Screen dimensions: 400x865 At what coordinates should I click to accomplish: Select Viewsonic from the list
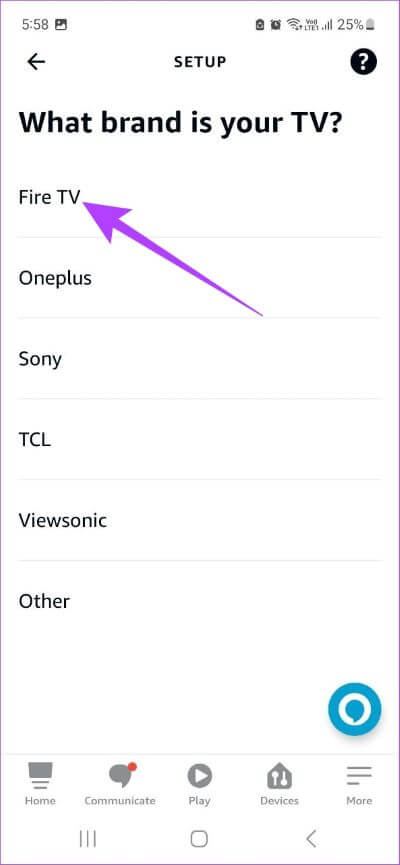tap(200, 520)
